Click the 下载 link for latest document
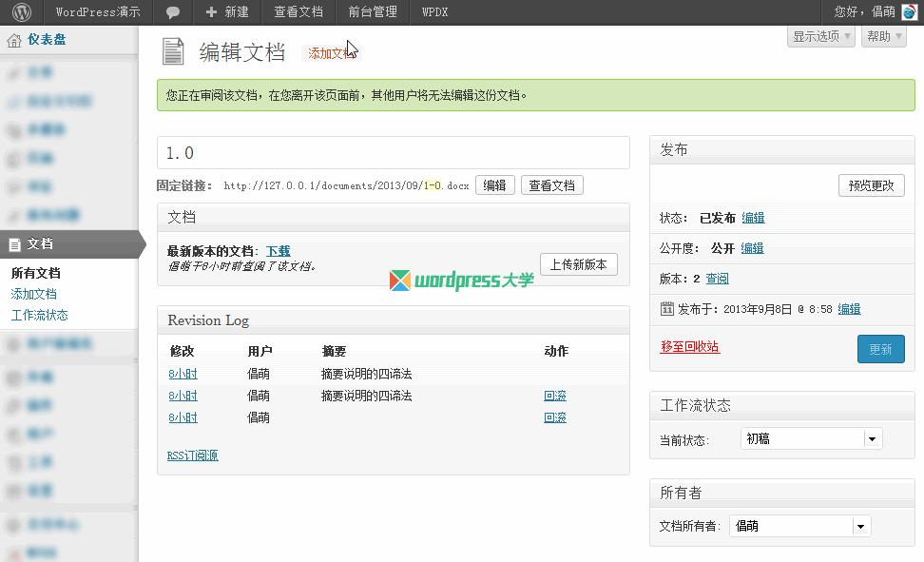Viewport: 924px width, 562px height. click(278, 251)
